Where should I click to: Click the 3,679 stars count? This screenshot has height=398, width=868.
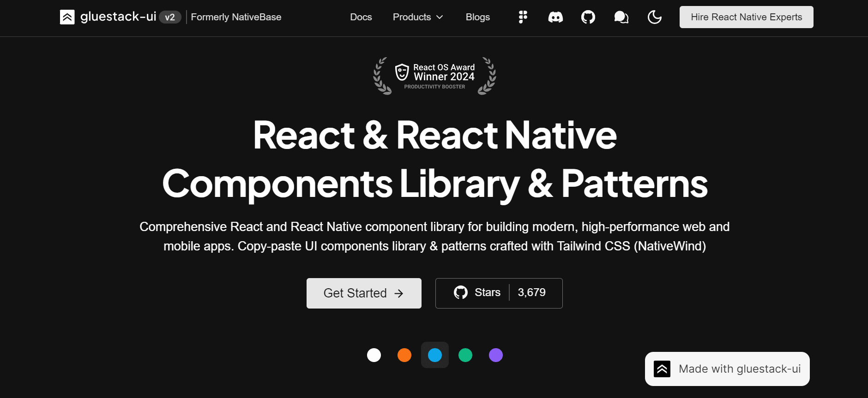pyautogui.click(x=531, y=292)
